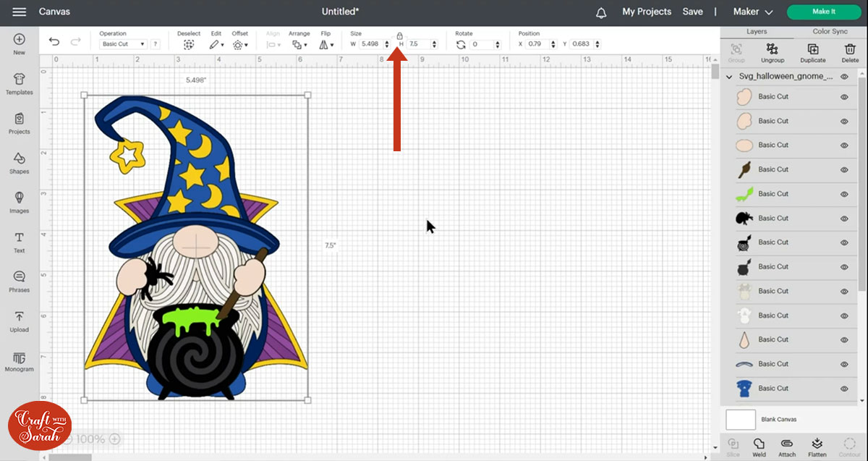This screenshot has height=461, width=868.
Task: Open the My Projects menu
Action: coord(647,12)
